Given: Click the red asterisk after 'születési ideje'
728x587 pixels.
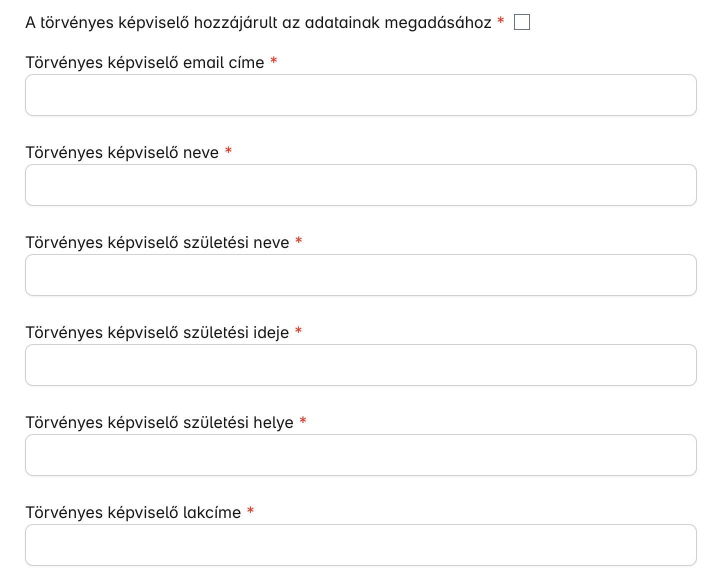Looking at the screenshot, I should tap(298, 331).
